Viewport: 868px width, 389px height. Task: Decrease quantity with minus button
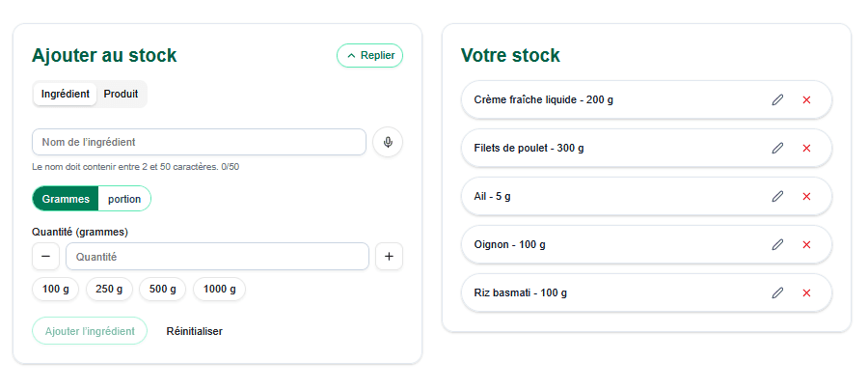click(45, 257)
